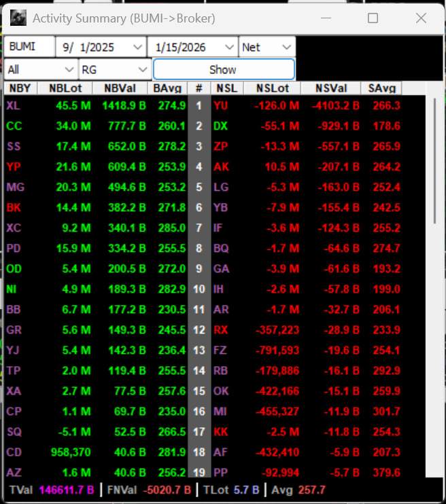446x504 pixels.
Task: Select seller broker DX in row 2
Action: (x=221, y=126)
